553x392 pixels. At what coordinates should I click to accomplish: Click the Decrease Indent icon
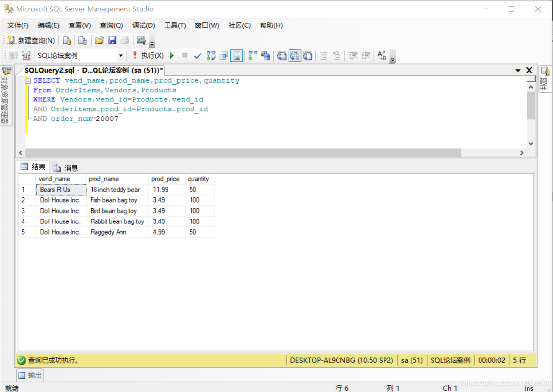(353, 56)
